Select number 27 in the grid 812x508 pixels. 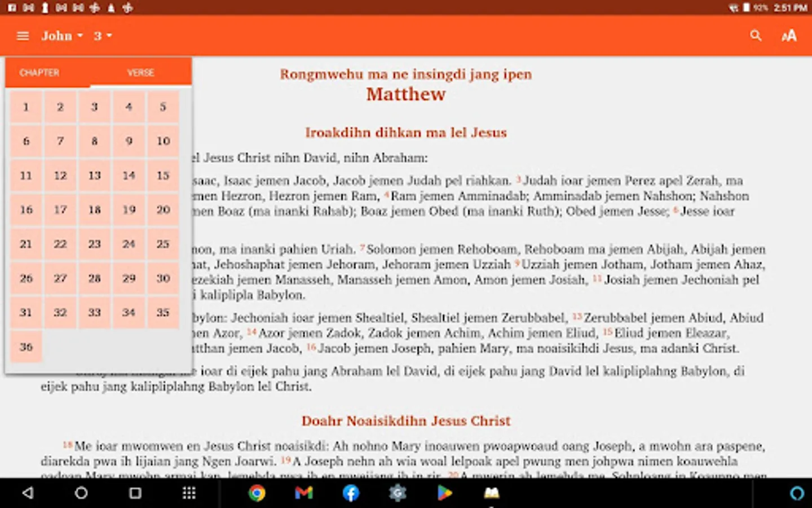coord(60,278)
